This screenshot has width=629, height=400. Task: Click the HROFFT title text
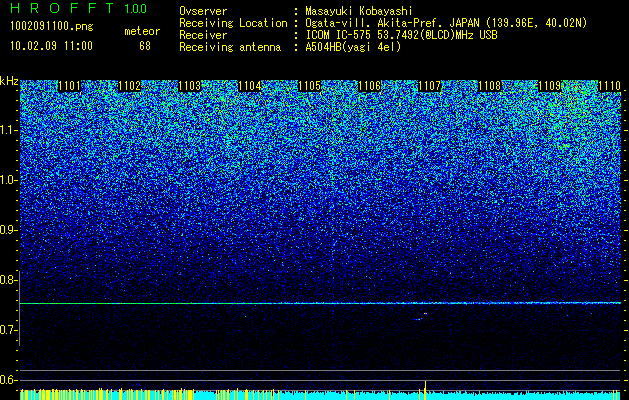coord(62,8)
